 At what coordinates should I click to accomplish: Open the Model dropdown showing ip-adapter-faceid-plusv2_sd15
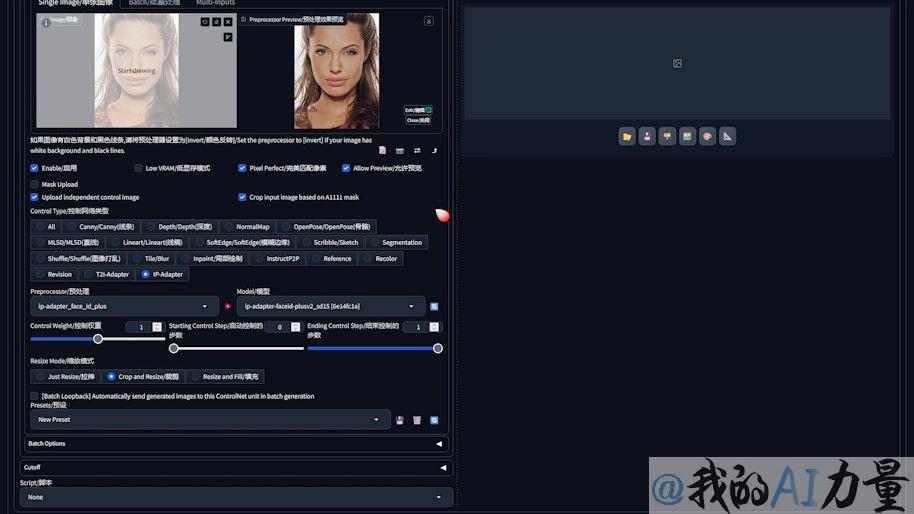[331, 307]
